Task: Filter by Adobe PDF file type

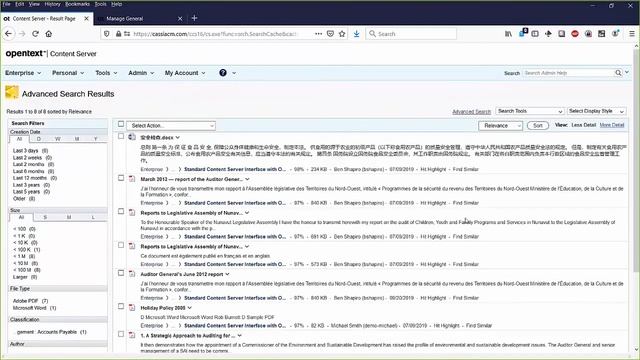Action: [x=25, y=301]
